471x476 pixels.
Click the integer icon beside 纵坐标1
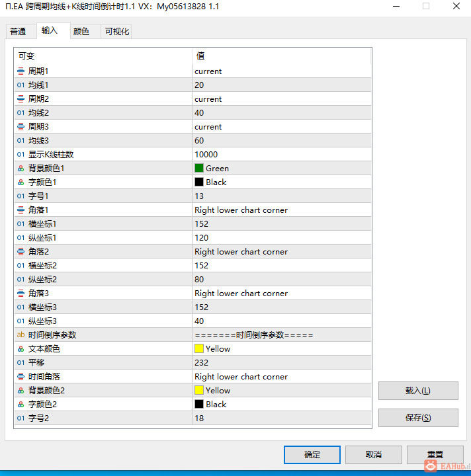click(x=21, y=238)
